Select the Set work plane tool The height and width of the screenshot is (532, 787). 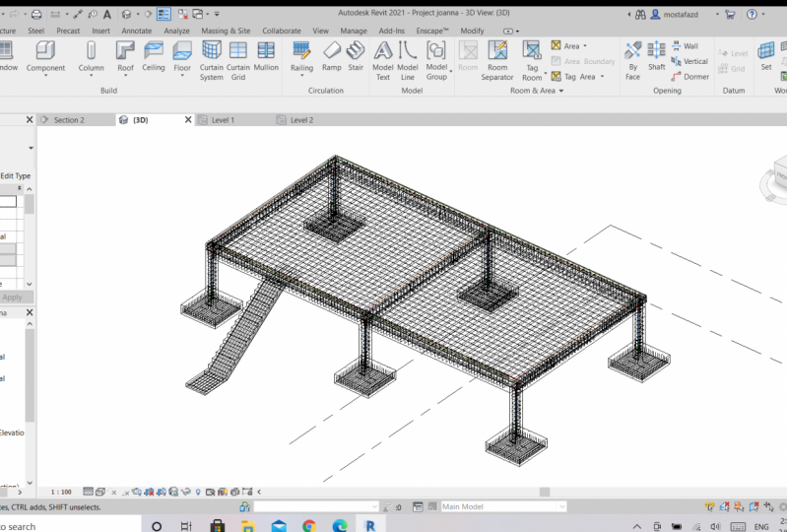tap(766, 57)
